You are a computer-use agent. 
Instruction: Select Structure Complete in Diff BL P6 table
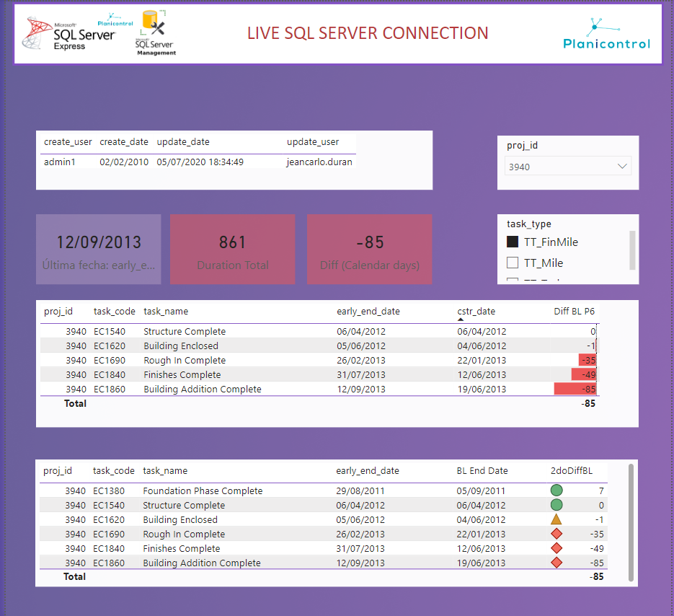click(x=185, y=331)
